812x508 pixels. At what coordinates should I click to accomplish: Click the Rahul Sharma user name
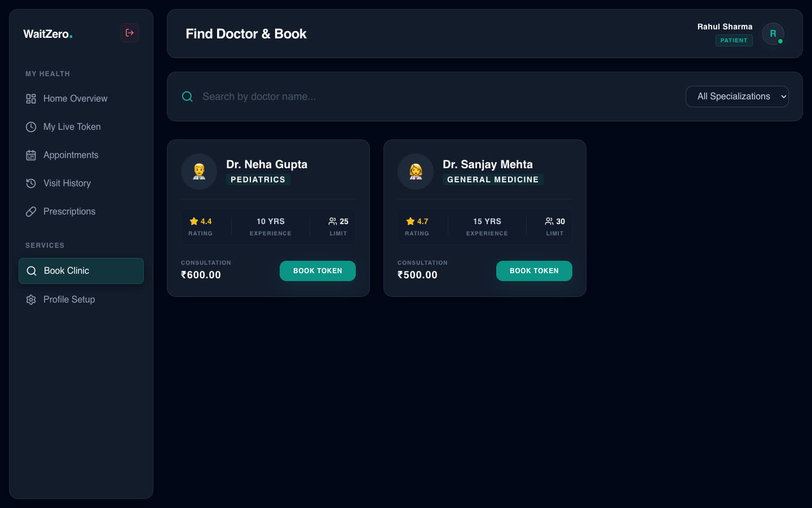pyautogui.click(x=725, y=27)
